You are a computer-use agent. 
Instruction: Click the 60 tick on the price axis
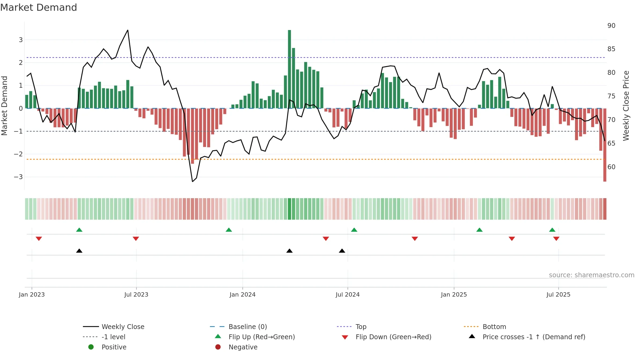(612, 167)
